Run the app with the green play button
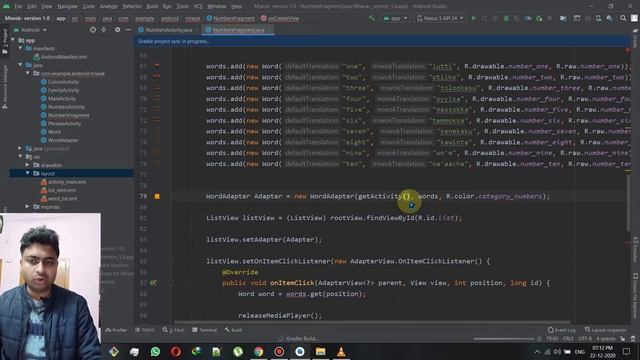Image resolution: width=640 pixels, height=360 pixels. tap(473, 18)
